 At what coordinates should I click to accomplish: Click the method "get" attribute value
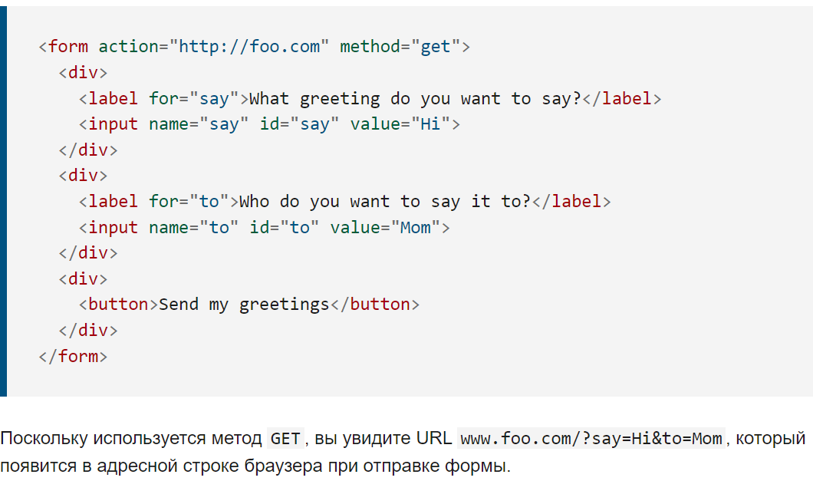coord(436,48)
